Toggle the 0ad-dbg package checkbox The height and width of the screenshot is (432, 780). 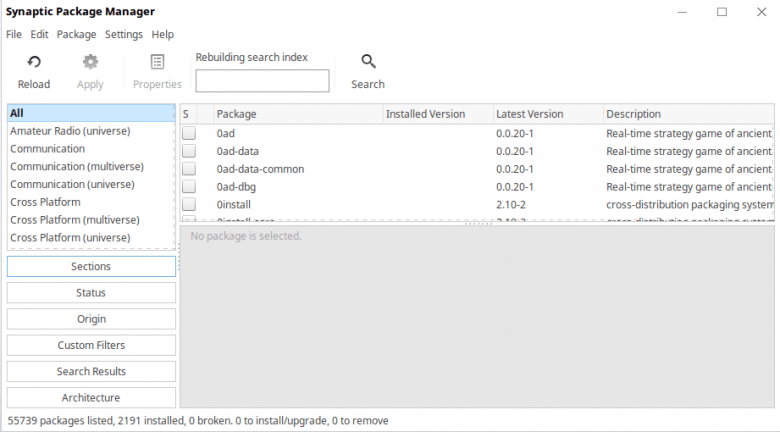pyautogui.click(x=189, y=187)
